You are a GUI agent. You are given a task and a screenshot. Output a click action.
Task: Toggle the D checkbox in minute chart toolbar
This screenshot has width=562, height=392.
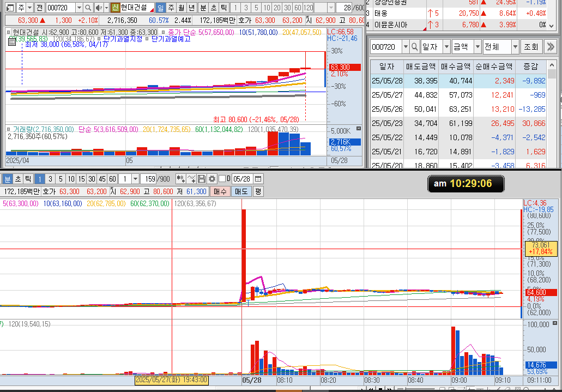(222, 179)
